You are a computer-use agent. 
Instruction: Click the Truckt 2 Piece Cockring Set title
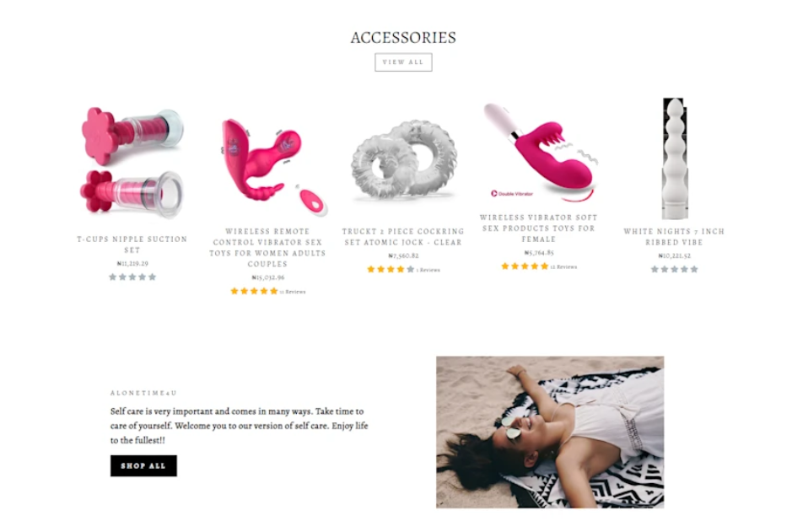(x=403, y=237)
